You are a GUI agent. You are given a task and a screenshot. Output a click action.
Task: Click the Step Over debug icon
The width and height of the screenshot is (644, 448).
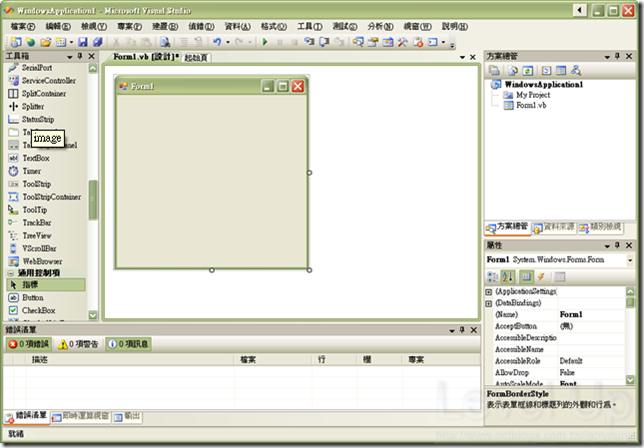[x=324, y=42]
